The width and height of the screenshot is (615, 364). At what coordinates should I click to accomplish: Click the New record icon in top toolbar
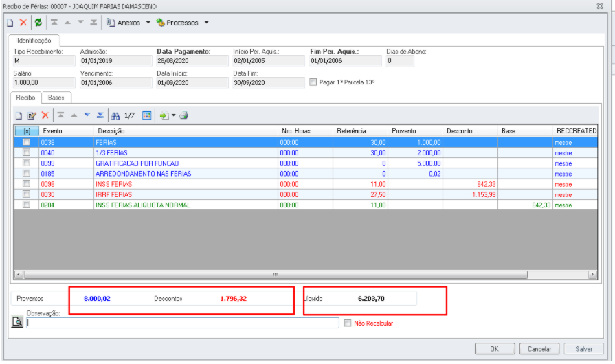coord(10,23)
